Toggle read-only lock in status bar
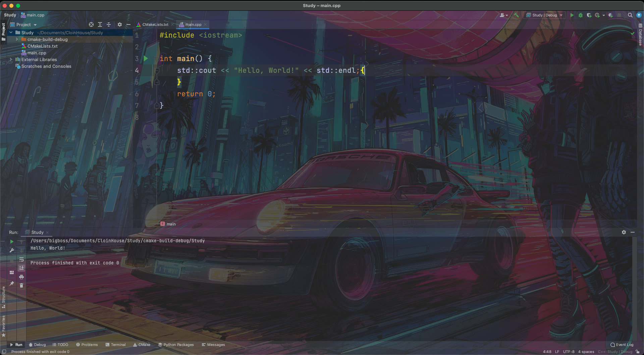Screen dimensions: 644x355 click(x=637, y=352)
